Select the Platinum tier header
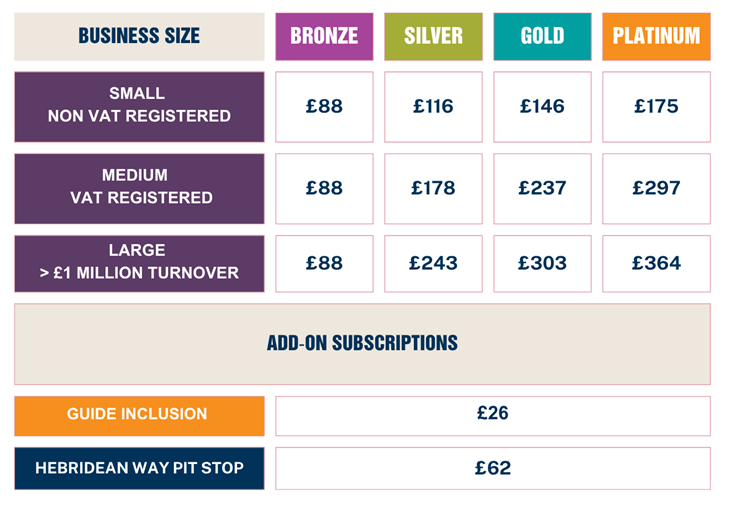 [x=656, y=37]
